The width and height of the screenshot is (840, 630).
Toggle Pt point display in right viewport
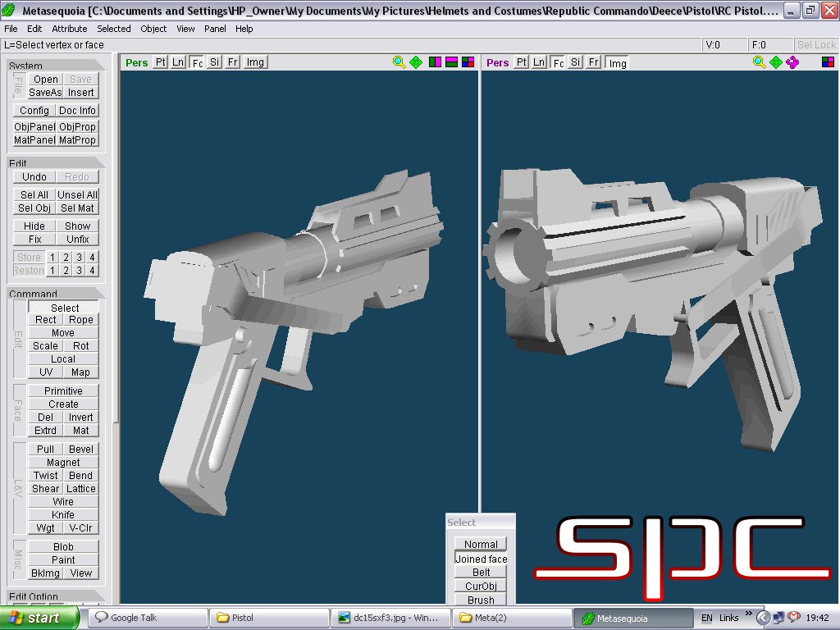[521, 62]
